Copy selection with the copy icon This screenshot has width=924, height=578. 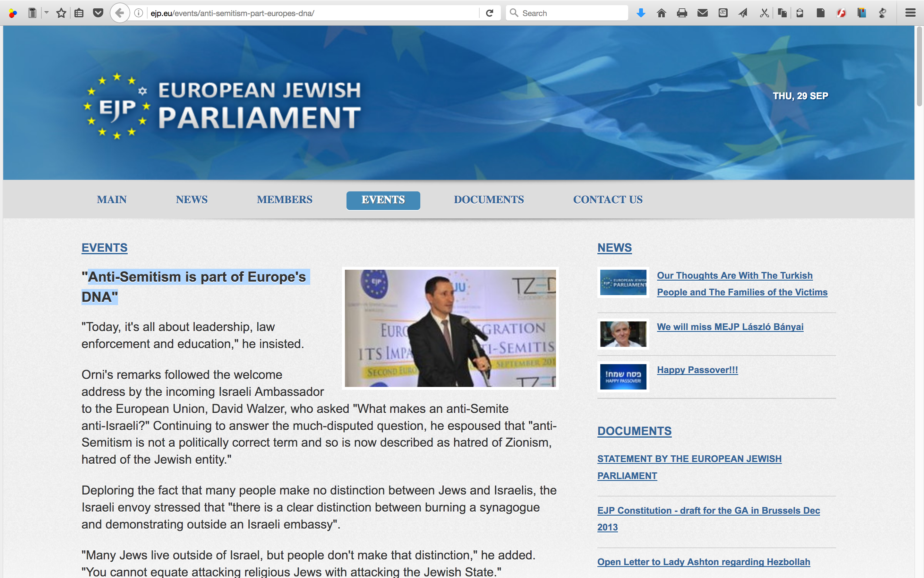(782, 13)
